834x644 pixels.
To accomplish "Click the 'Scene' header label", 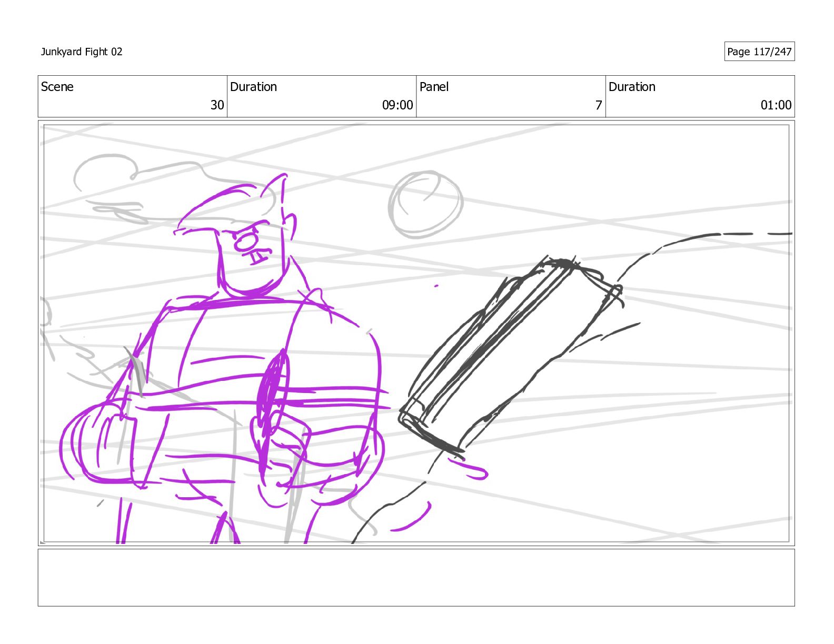I will (x=57, y=87).
